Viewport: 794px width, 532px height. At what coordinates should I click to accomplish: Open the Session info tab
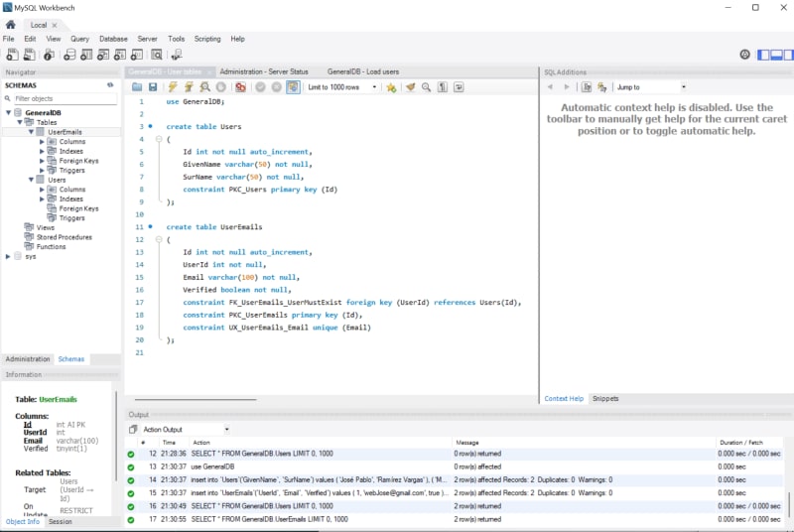coord(61,521)
